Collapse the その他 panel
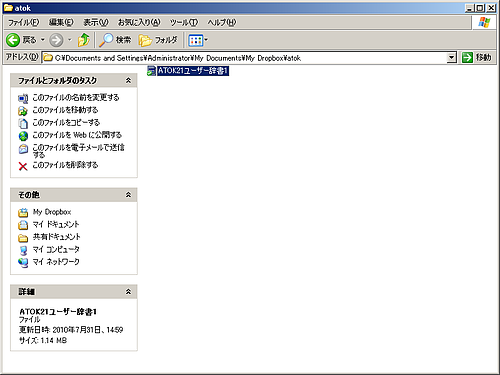The height and width of the screenshot is (375, 500). point(128,195)
